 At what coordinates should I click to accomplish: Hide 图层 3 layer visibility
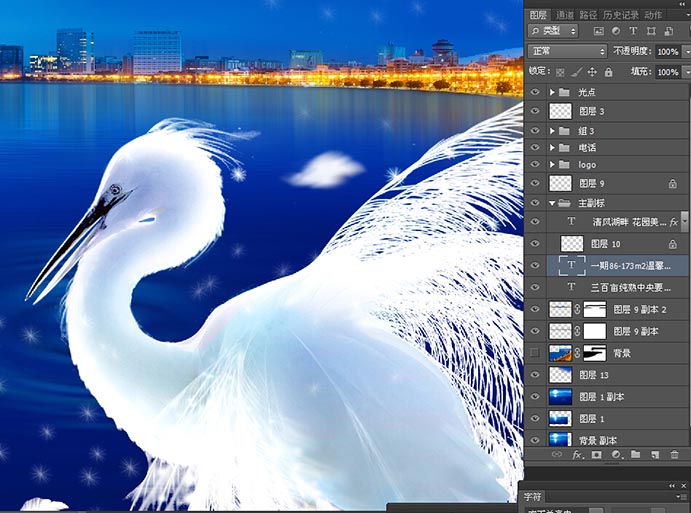tap(535, 111)
